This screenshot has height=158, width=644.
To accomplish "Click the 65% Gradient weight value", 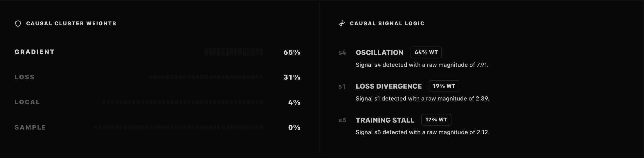I will click(x=292, y=52).
